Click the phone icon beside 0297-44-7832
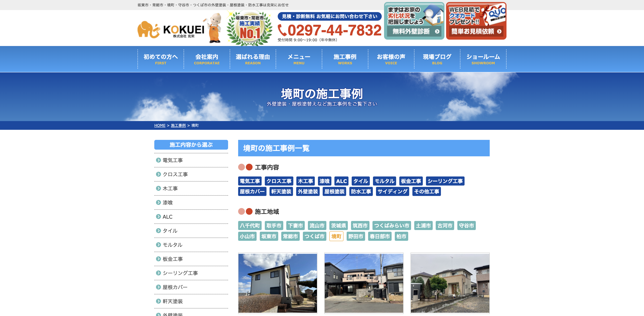 pyautogui.click(x=282, y=30)
